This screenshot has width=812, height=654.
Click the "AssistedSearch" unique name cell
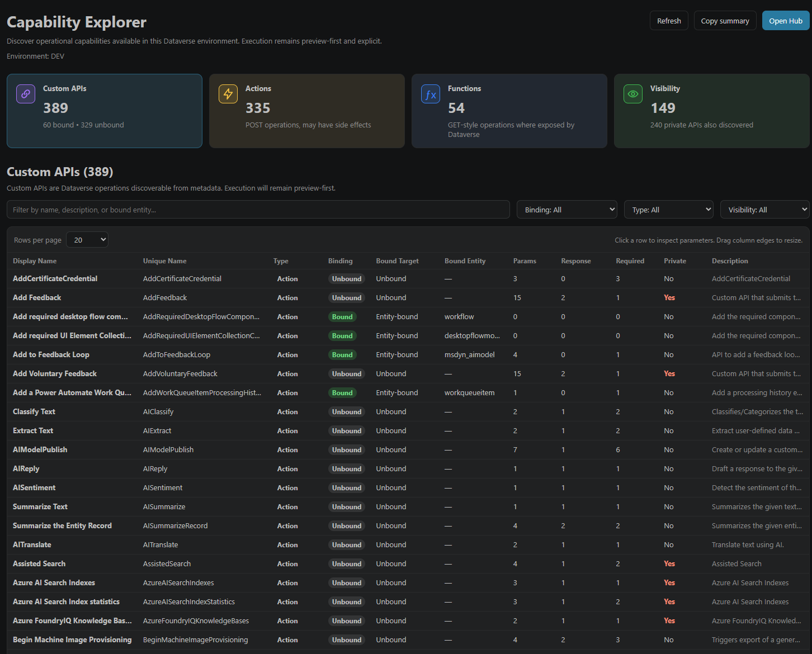[167, 564]
